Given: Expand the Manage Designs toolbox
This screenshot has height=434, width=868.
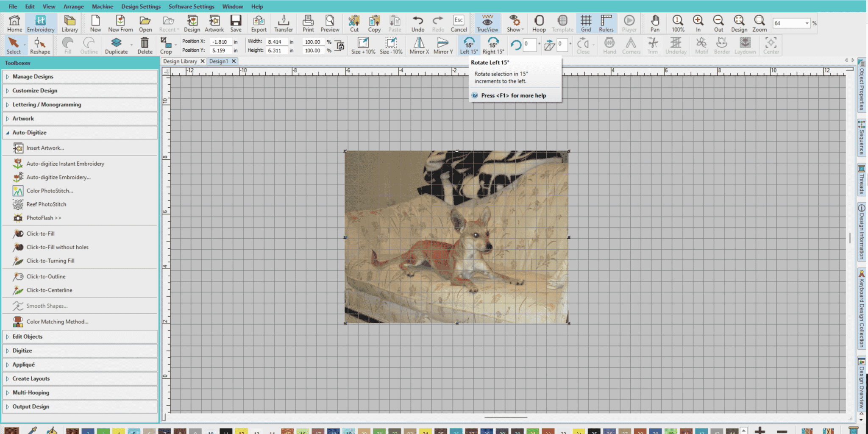Looking at the screenshot, I should tap(80, 77).
